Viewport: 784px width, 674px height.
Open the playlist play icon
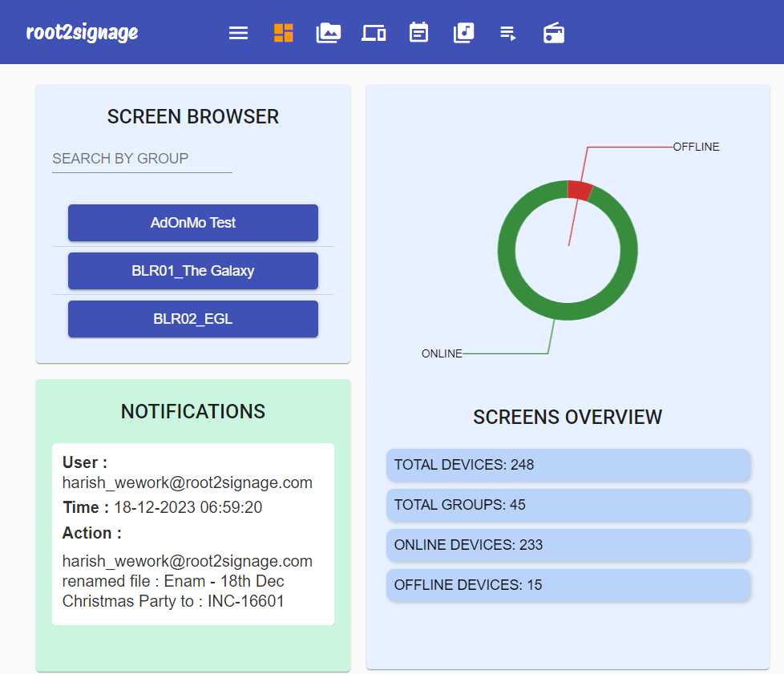pyautogui.click(x=508, y=33)
